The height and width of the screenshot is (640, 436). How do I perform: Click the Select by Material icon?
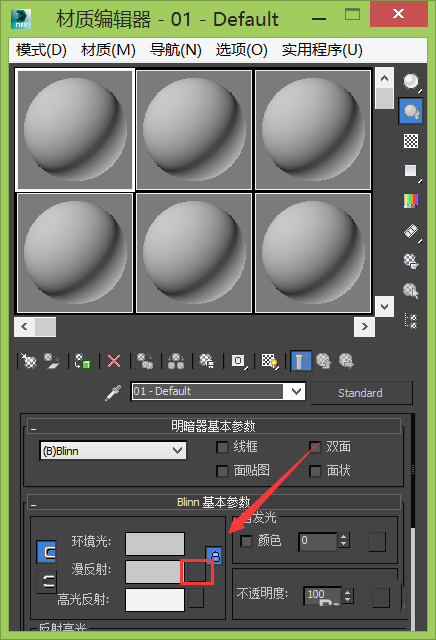tap(411, 291)
